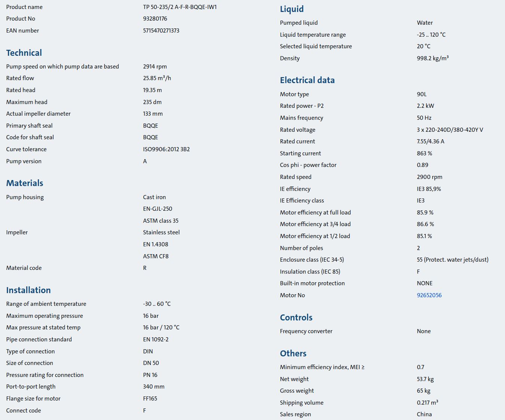This screenshot has width=505, height=420.
Task: Click the rated voltage value 3 x 220-240D/380-420Y V
Action: click(450, 130)
